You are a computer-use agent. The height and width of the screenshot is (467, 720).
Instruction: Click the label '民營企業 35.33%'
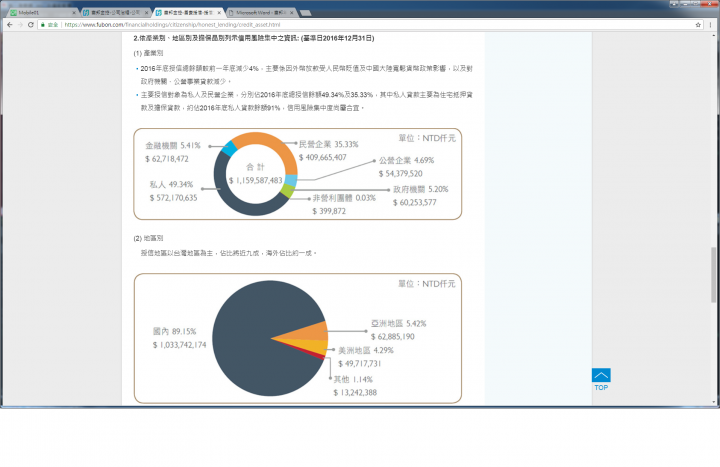point(329,144)
